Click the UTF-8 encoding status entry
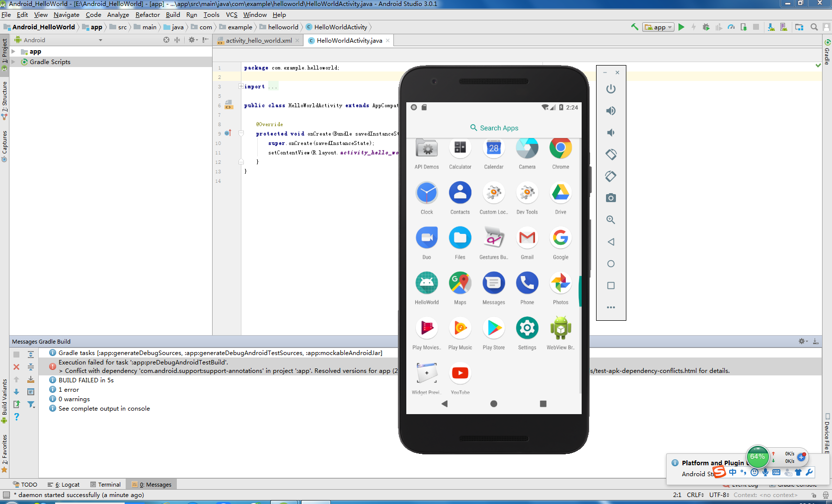Image resolution: width=832 pixels, height=504 pixels. [x=719, y=495]
